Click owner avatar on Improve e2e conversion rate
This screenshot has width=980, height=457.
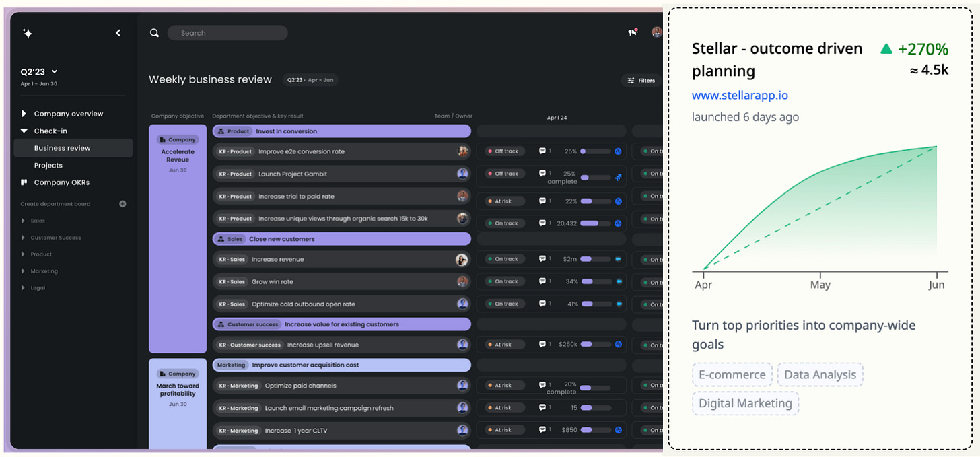(462, 151)
